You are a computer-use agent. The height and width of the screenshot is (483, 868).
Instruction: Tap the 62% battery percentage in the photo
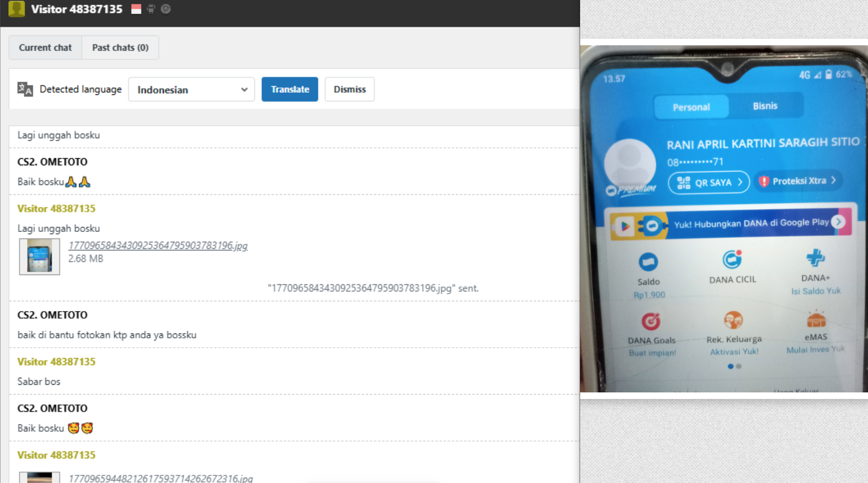(x=843, y=74)
